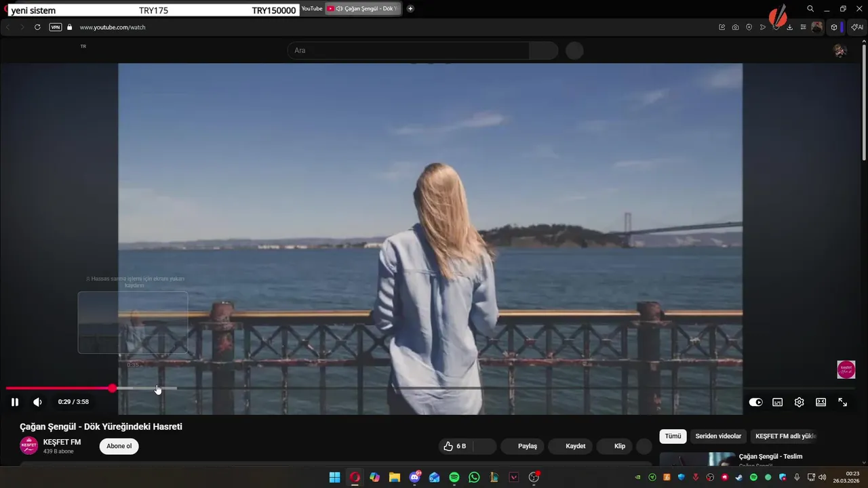Click the KEŞFET channel watermark on video
This screenshot has width=868, height=488.
(x=846, y=369)
